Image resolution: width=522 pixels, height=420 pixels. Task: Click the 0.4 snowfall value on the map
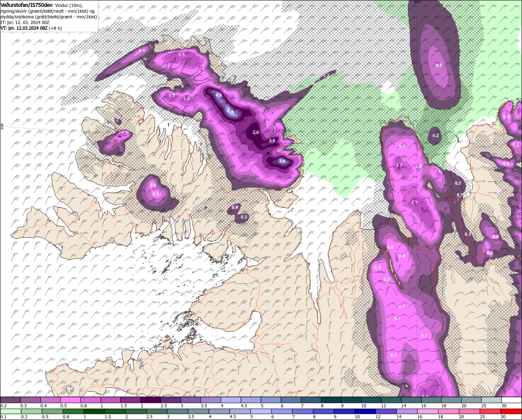(235, 208)
